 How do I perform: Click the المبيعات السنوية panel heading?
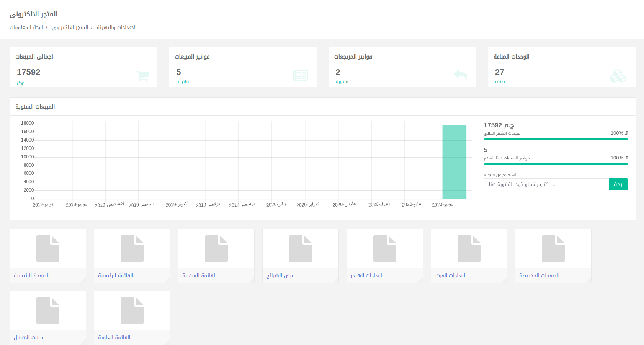[35, 106]
